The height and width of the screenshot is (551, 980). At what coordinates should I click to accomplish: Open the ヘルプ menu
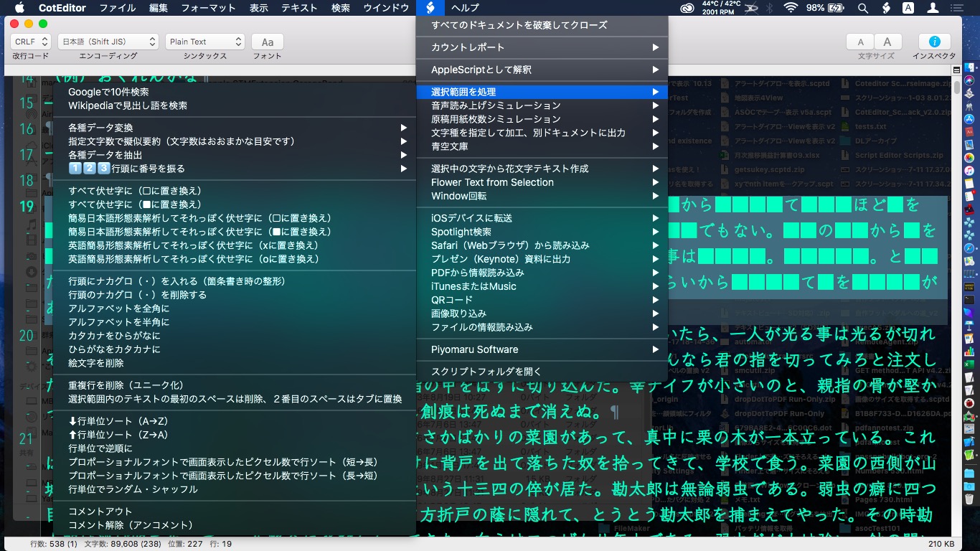coord(466,8)
